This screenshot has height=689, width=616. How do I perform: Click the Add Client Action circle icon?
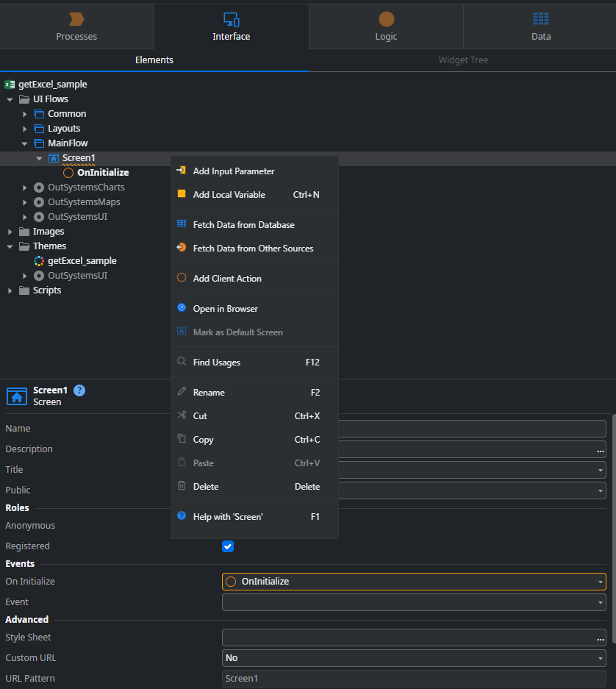(x=181, y=278)
